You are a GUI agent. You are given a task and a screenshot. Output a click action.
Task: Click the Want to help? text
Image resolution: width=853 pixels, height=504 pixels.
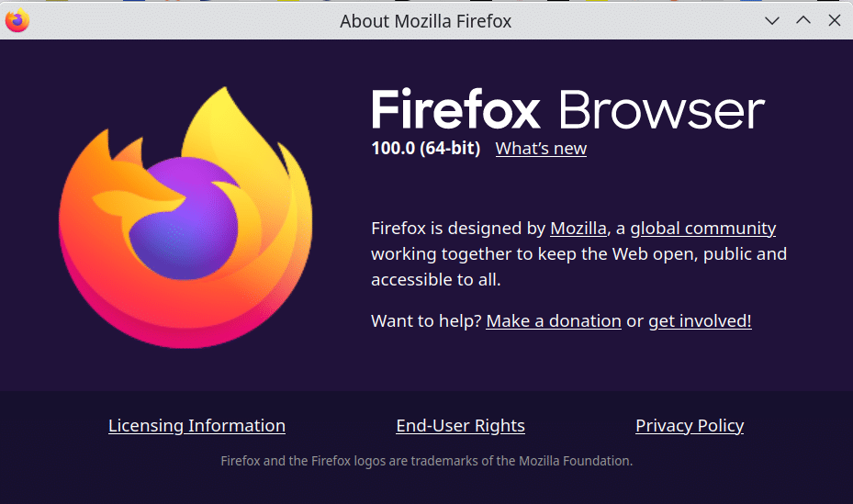click(x=426, y=321)
